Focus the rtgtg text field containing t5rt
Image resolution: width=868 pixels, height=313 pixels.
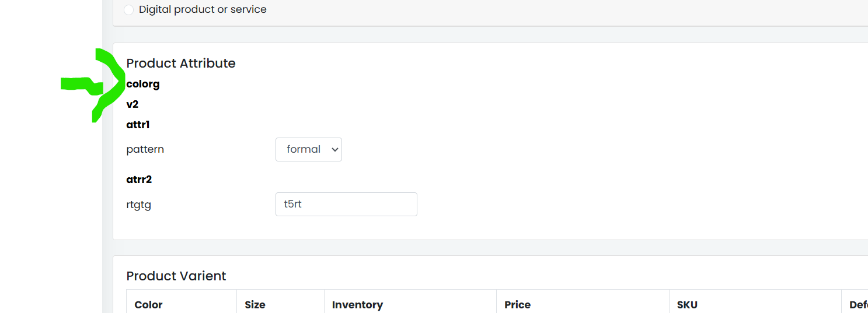click(346, 204)
